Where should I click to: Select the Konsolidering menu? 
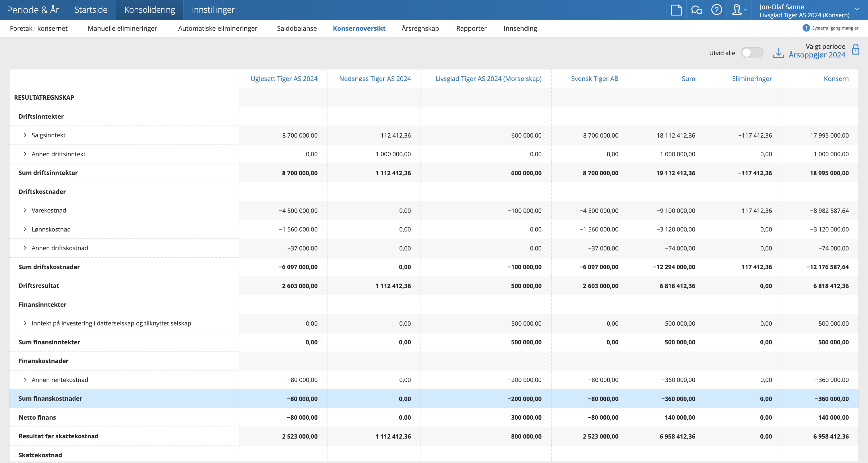coord(150,10)
